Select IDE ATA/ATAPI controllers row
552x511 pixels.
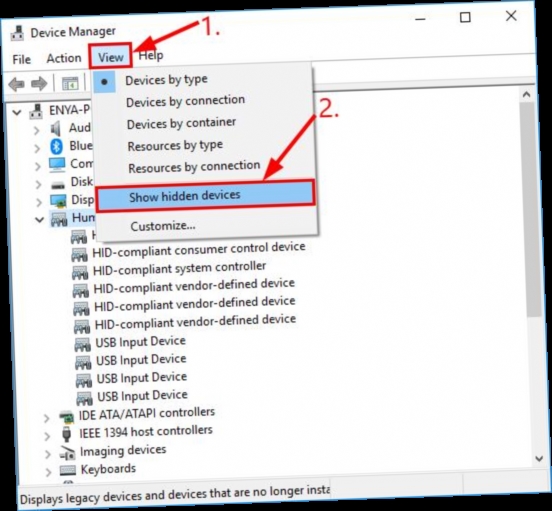pos(147,413)
